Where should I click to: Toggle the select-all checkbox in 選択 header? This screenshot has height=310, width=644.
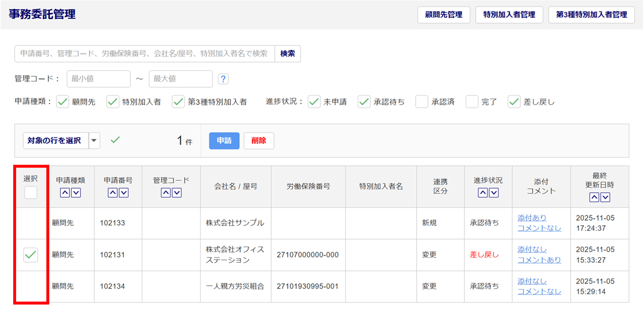(x=31, y=192)
